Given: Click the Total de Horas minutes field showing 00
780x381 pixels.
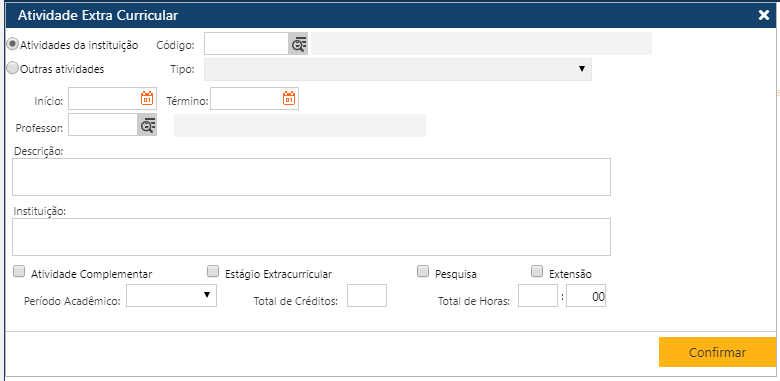Looking at the screenshot, I should pyautogui.click(x=586, y=295).
